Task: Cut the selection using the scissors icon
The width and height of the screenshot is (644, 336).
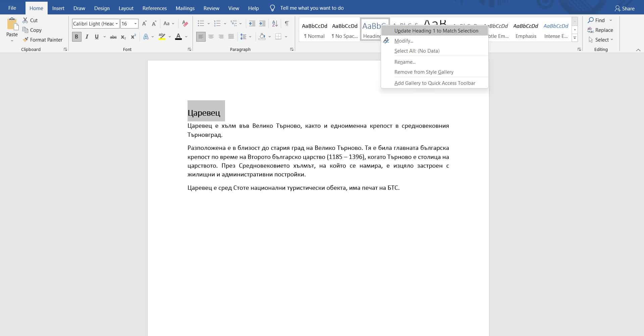Action: point(30,20)
